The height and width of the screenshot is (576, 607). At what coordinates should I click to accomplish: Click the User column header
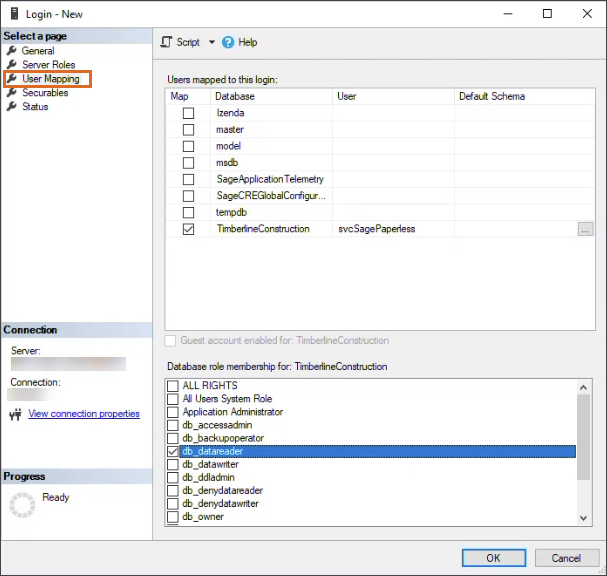point(393,96)
